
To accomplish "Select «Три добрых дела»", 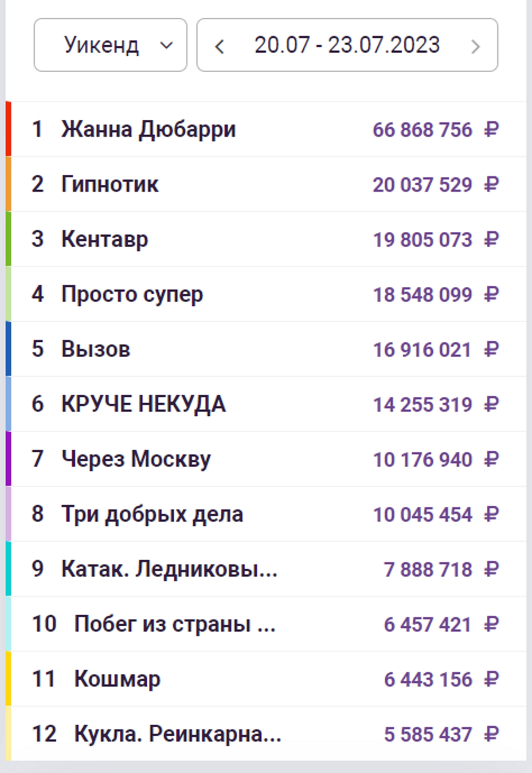I will pos(152,514).
